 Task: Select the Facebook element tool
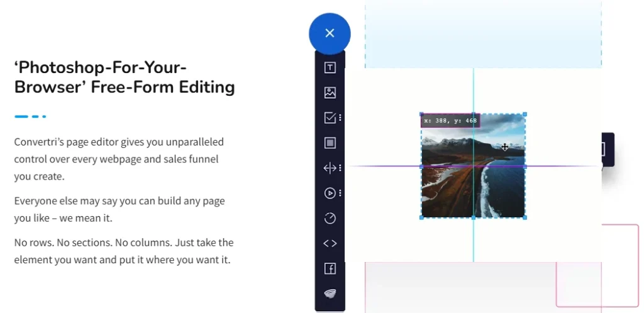coord(330,268)
